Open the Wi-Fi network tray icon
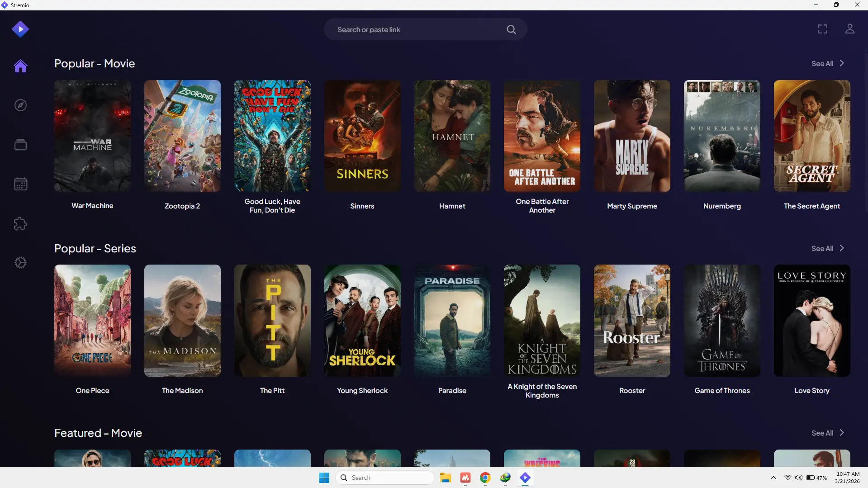This screenshot has width=868, height=488. (787, 478)
